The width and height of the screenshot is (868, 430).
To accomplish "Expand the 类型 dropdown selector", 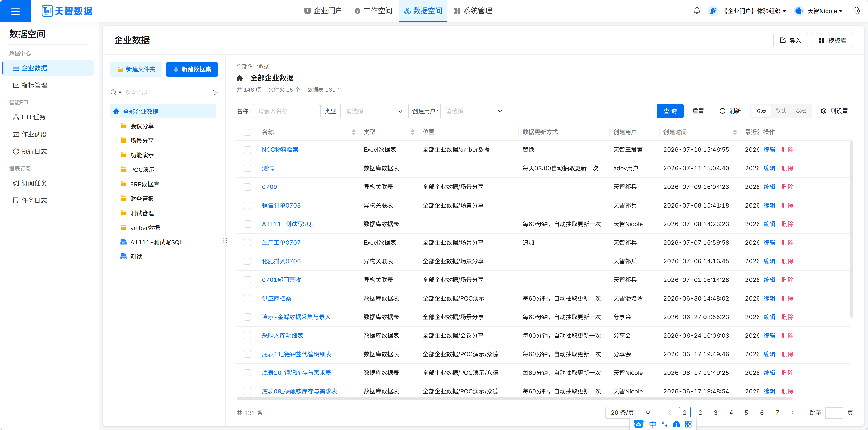I will (374, 111).
